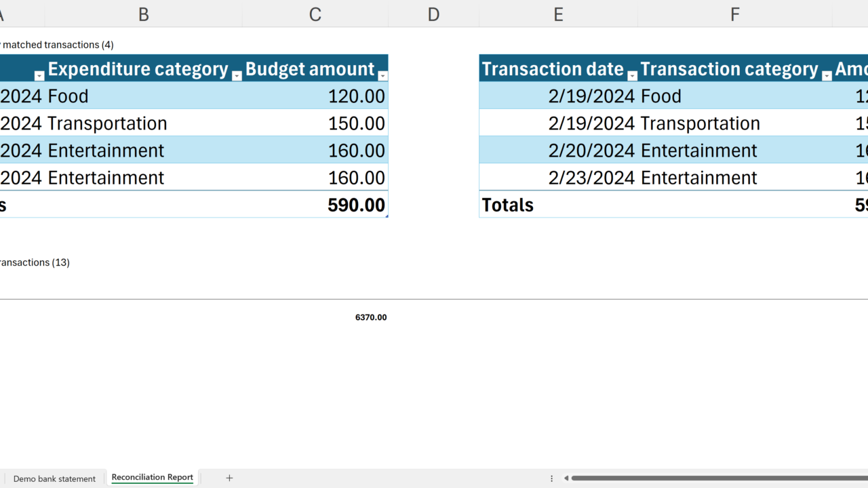The width and height of the screenshot is (868, 488).
Task: Switch to Demo bank statement sheet
Action: click(x=54, y=479)
